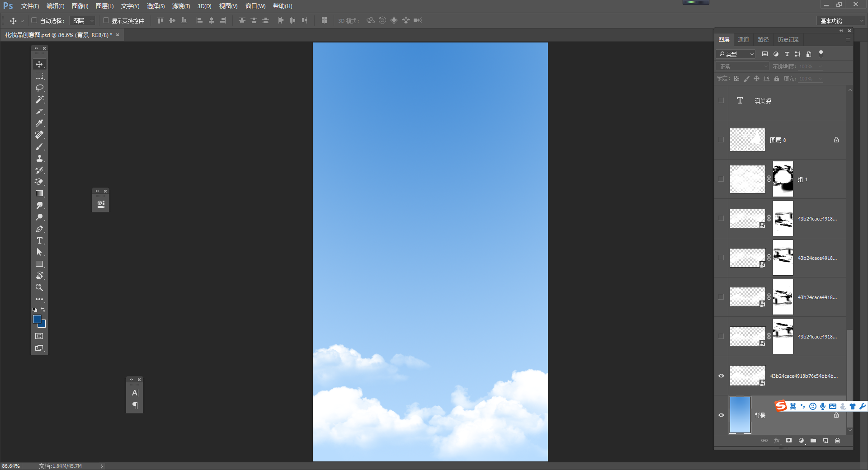Enable the Auto-Select checkbox
Viewport: 868px width, 470px height.
coord(34,20)
